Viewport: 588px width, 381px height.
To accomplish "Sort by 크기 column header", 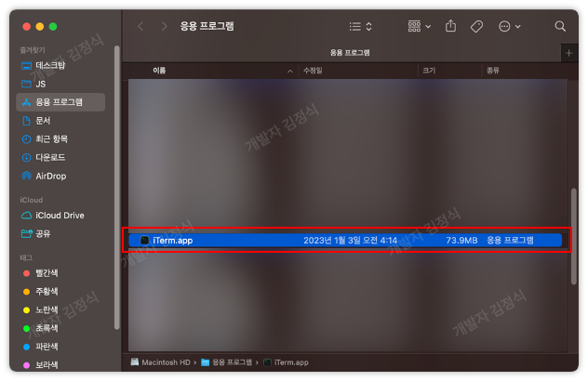I will coord(429,71).
